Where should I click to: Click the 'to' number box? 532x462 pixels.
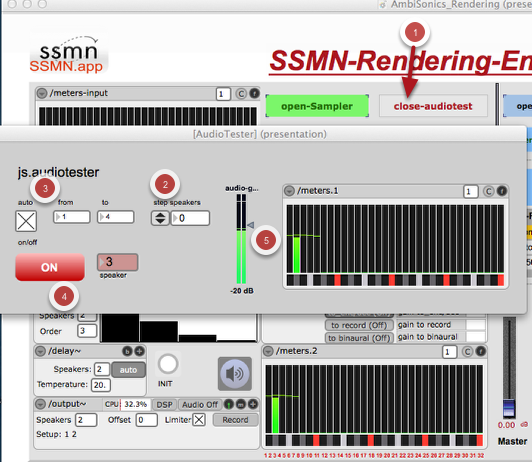coord(116,217)
